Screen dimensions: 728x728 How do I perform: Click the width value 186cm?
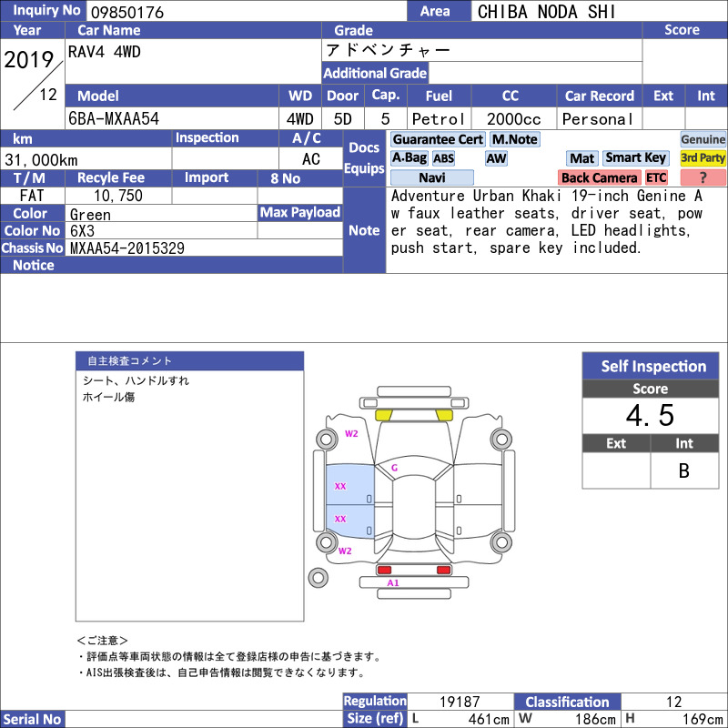point(595,719)
